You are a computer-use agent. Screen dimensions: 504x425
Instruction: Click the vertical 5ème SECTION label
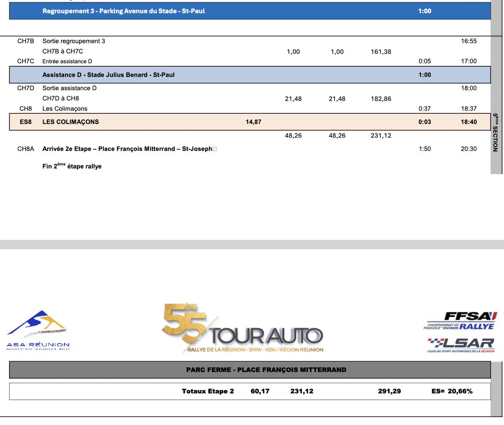point(495,133)
